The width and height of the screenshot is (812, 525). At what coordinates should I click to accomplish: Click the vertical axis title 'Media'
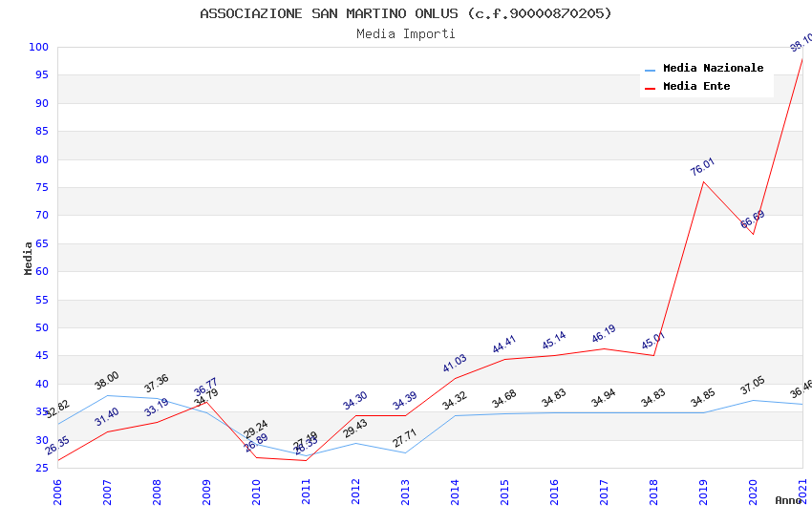[28, 258]
